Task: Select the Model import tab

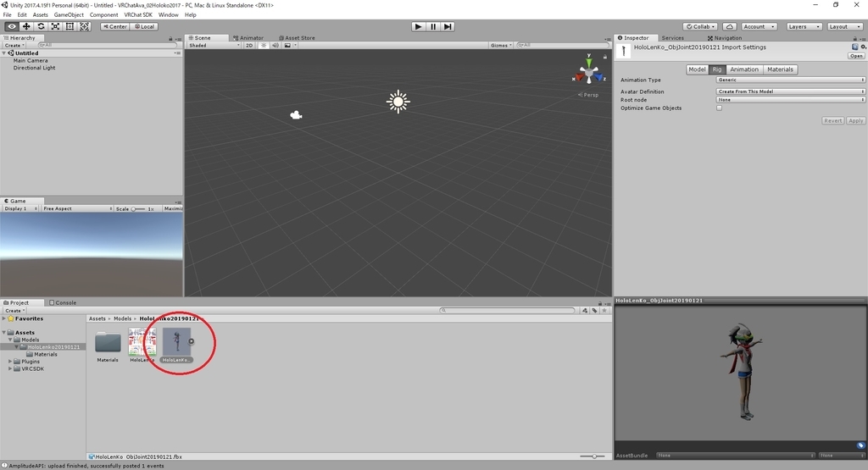Action: point(697,69)
